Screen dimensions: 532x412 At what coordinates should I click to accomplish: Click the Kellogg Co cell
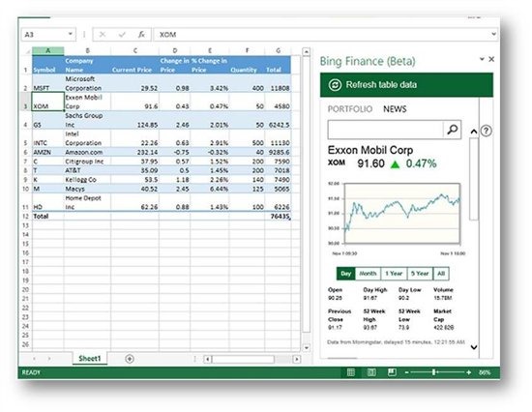87,180
